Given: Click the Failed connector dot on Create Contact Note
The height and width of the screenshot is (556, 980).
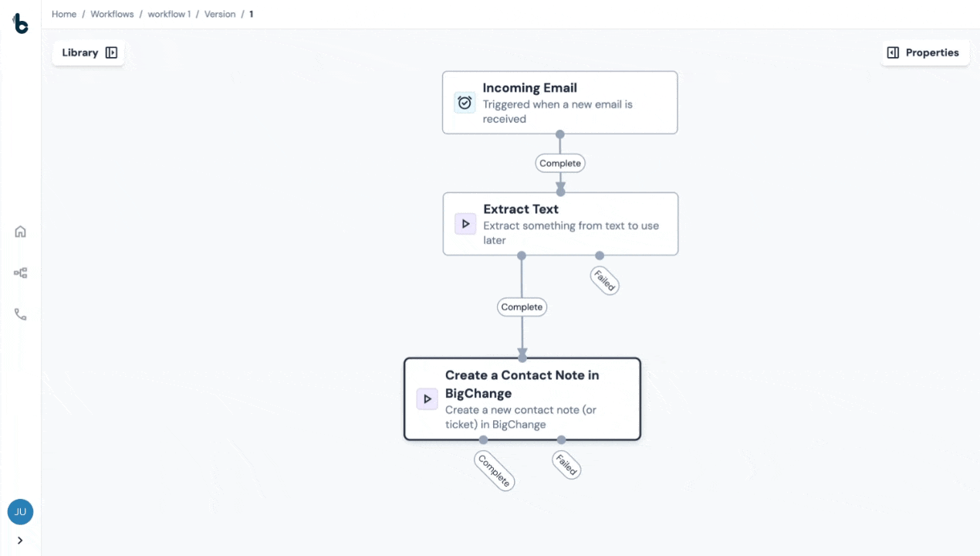Looking at the screenshot, I should (x=561, y=440).
